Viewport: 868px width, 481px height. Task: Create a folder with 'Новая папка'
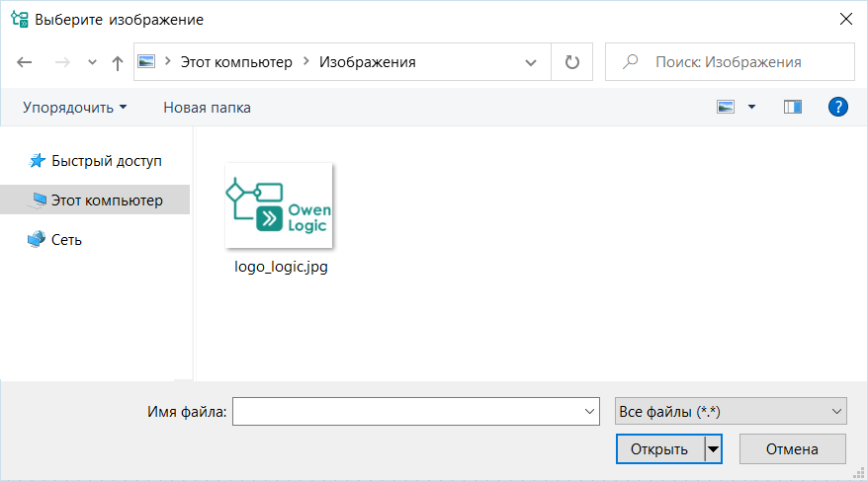pyautogui.click(x=207, y=108)
